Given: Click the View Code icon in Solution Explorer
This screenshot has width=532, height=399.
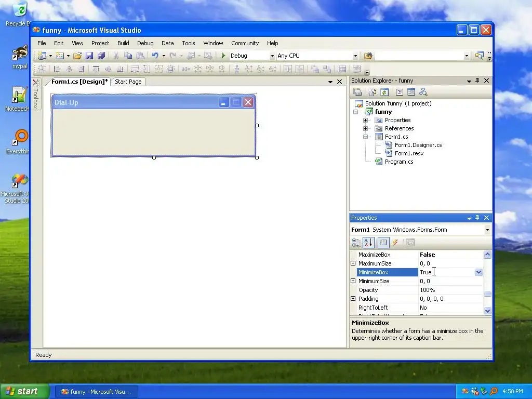Looking at the screenshot, I should pos(400,92).
